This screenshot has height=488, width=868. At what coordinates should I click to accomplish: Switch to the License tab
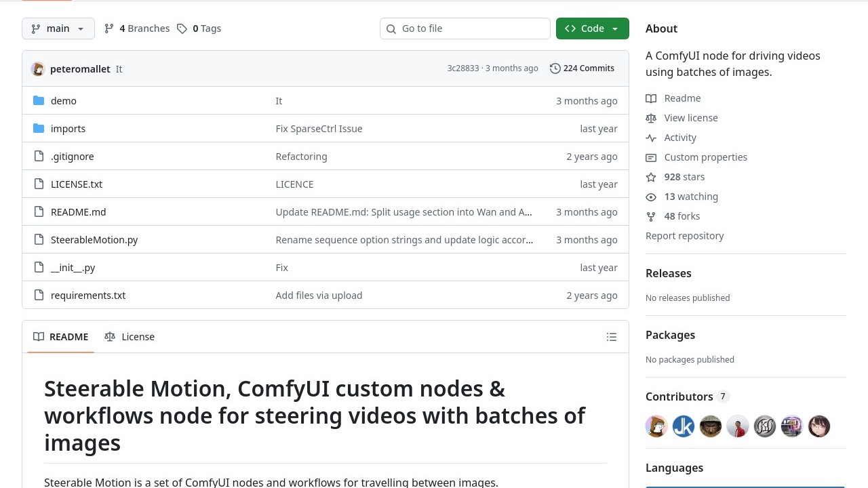pyautogui.click(x=130, y=337)
